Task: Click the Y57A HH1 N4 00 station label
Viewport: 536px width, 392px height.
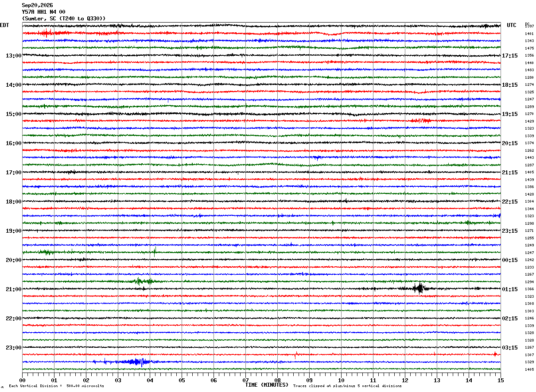Action: tap(43, 12)
